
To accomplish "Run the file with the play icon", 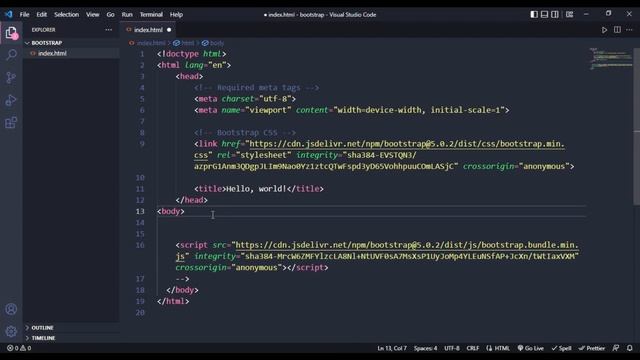I will (604, 30).
